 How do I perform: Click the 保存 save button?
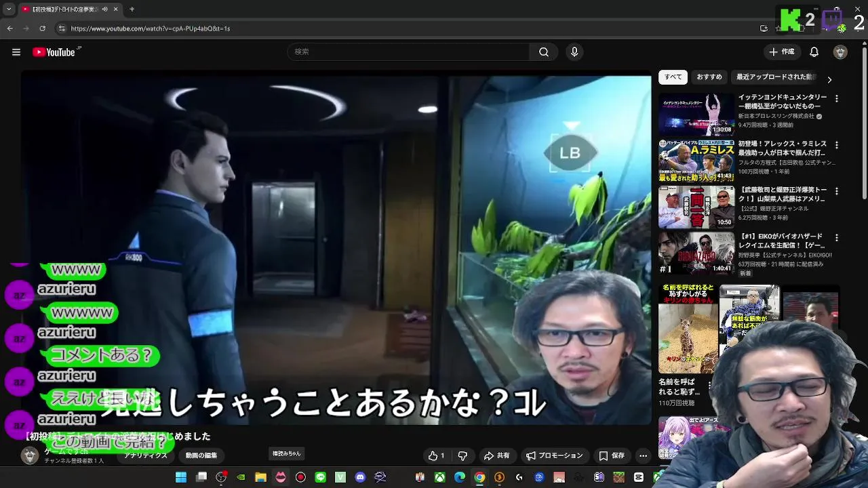[612, 456]
